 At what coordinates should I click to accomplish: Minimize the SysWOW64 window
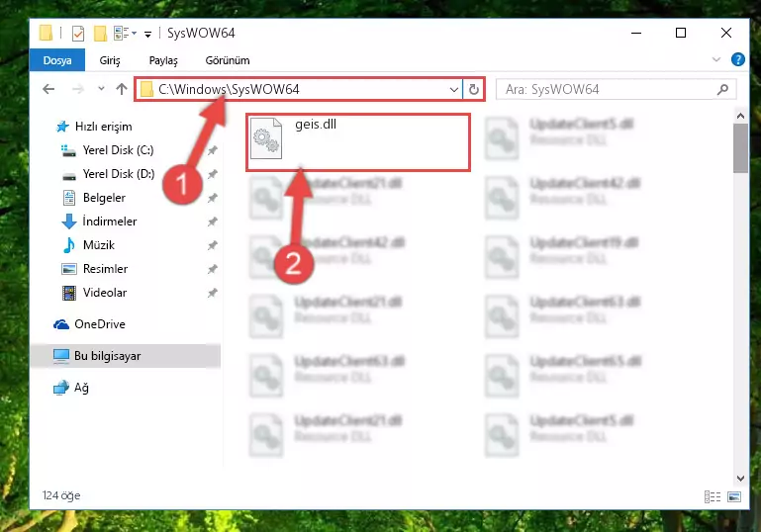[x=636, y=33]
